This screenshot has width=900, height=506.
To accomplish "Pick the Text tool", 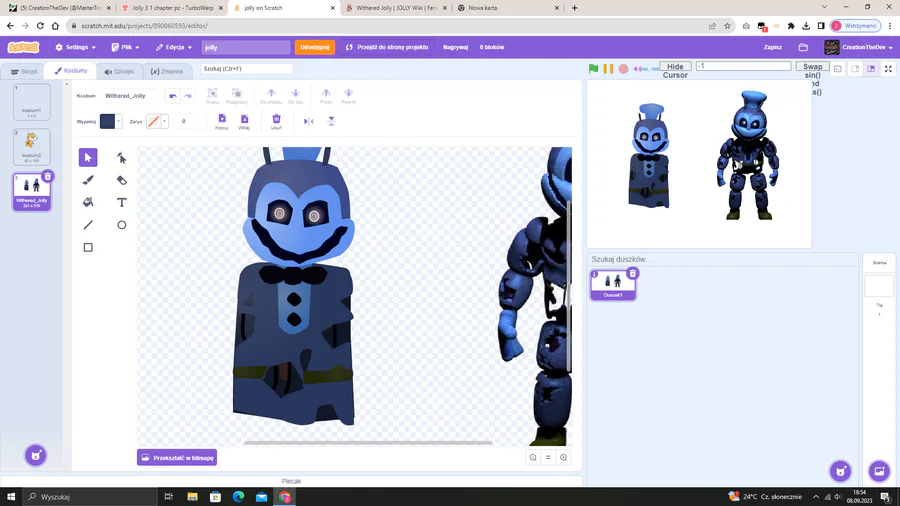I will pos(122,203).
